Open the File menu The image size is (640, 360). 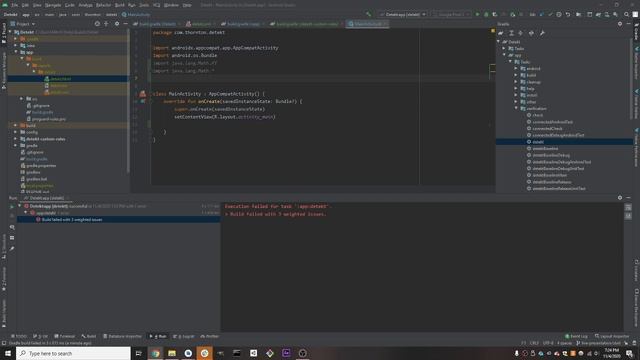coord(15,5)
